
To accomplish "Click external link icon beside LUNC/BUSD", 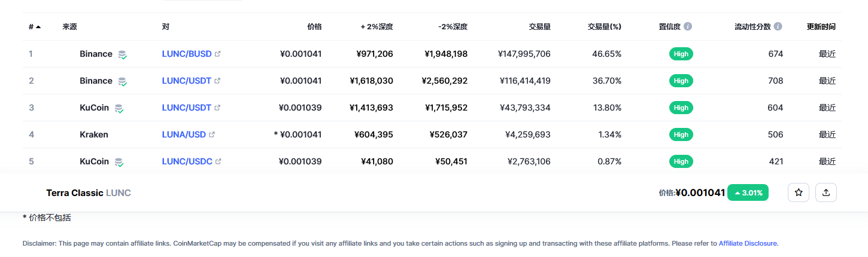I will (217, 54).
